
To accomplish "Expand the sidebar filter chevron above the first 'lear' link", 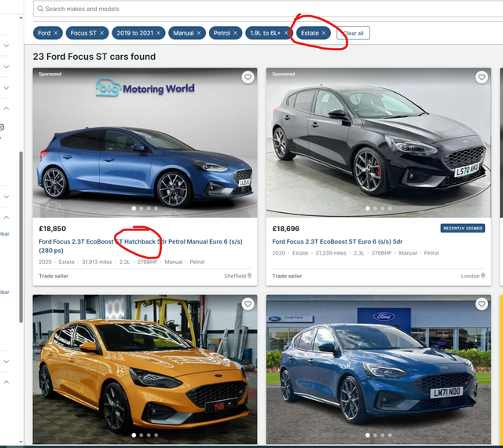I will pyautogui.click(x=6, y=196).
